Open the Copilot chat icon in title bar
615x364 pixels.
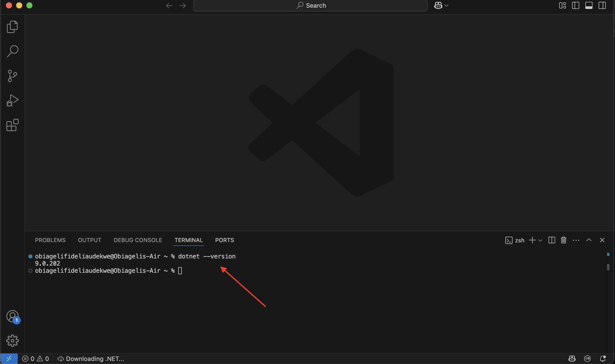pos(438,5)
